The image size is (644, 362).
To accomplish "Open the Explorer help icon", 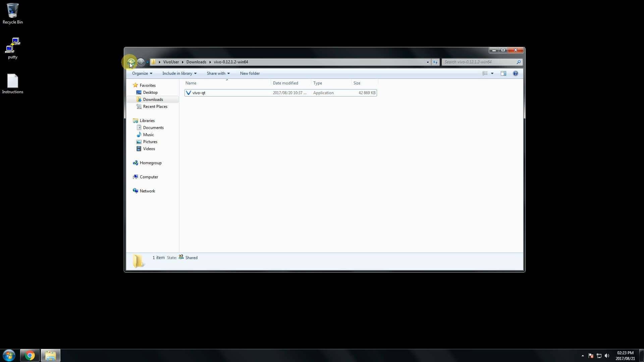I will [515, 73].
